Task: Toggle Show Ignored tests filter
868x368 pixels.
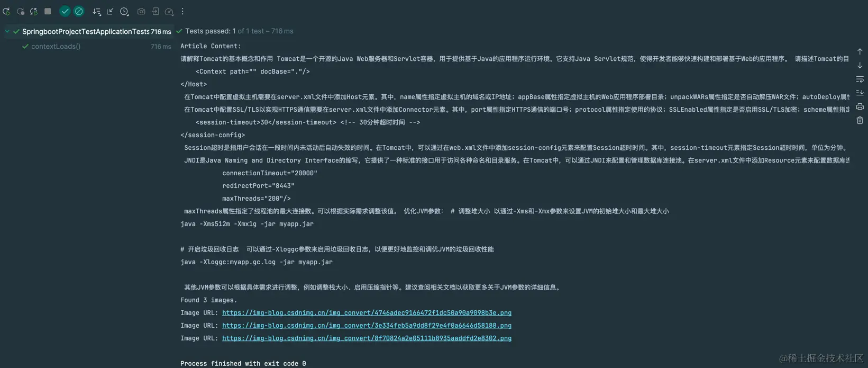Action: 79,11
